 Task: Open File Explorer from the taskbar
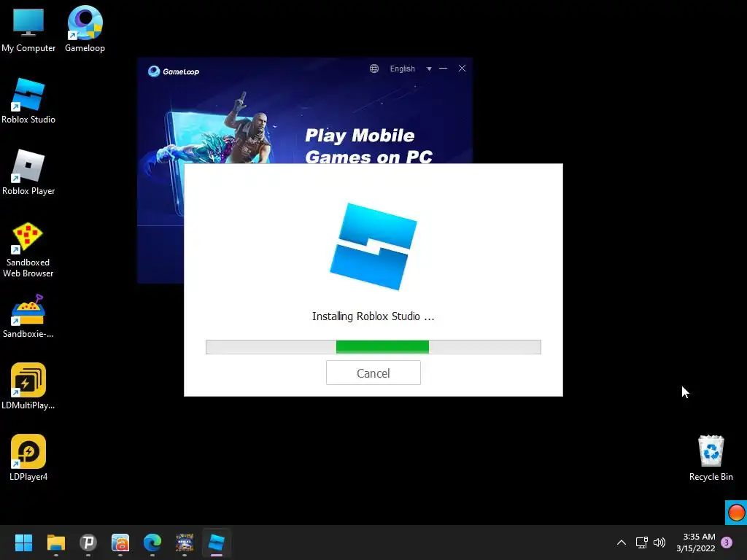(55, 542)
